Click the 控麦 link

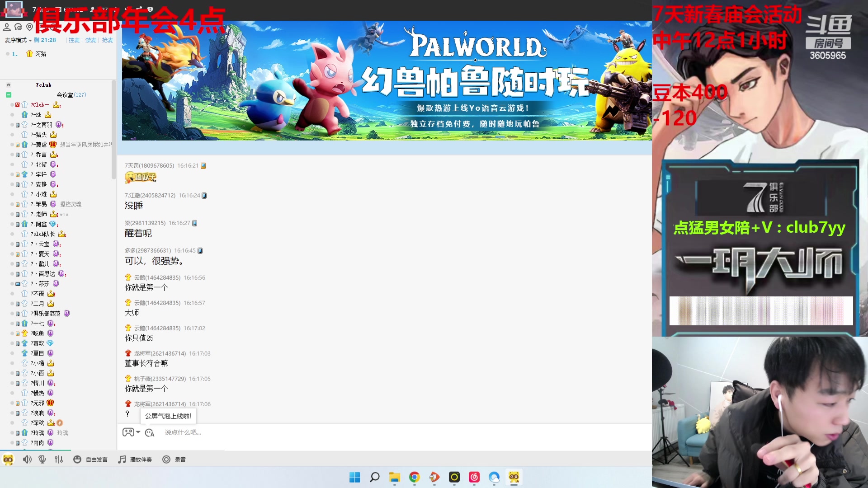(x=74, y=40)
